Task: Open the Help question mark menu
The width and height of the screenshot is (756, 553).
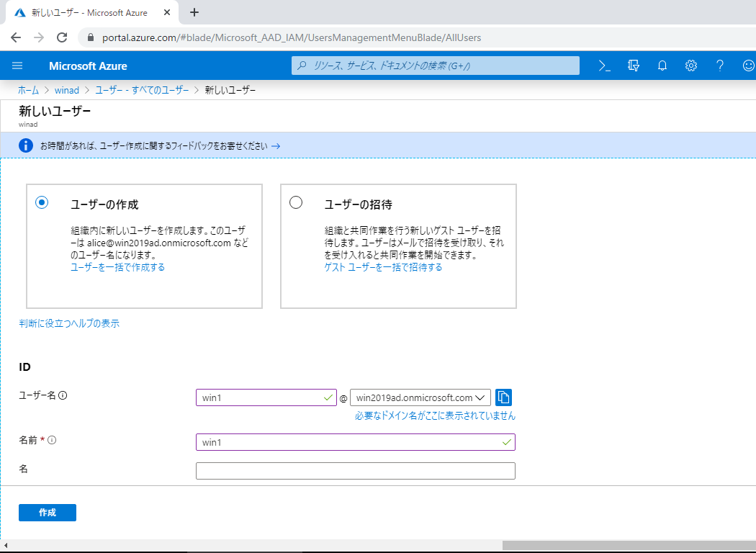Action: coord(720,66)
